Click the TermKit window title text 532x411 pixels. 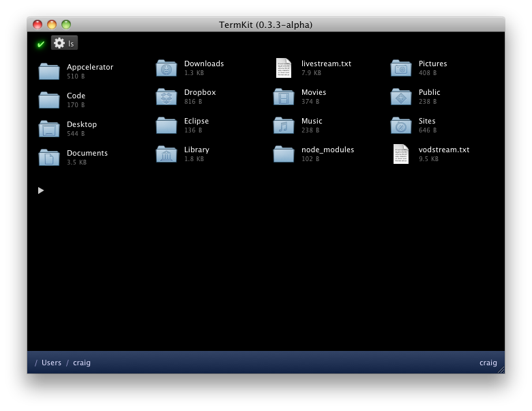tap(266, 25)
